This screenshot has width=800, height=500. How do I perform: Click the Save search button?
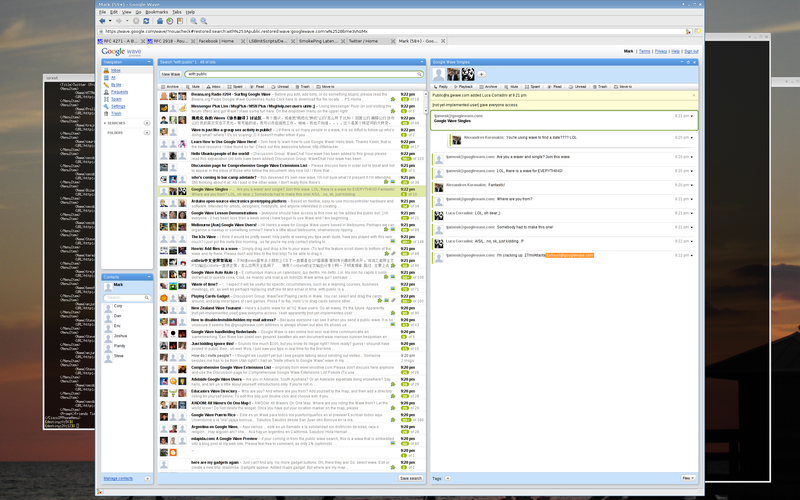[410, 479]
